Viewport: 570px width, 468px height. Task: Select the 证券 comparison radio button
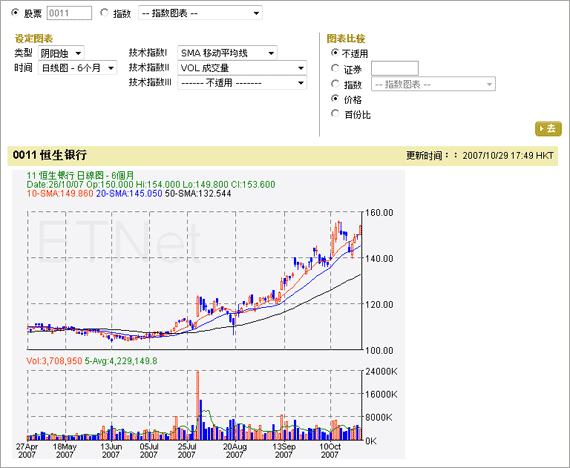334,68
